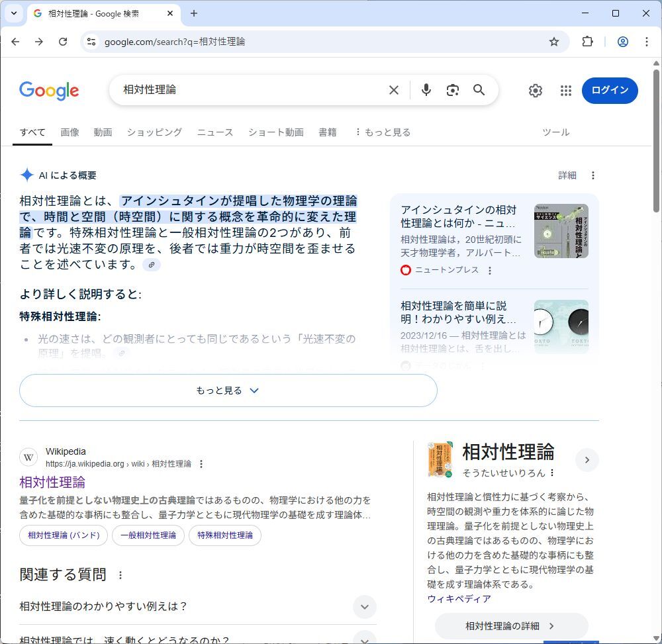
Task: Close the 相対性理論 Google tab
Action: coord(170,13)
